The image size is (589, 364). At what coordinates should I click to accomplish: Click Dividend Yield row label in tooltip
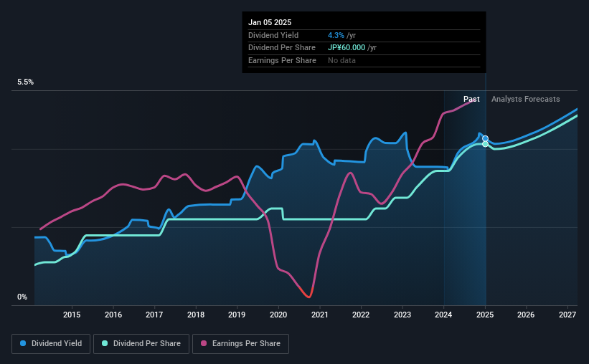(273, 35)
